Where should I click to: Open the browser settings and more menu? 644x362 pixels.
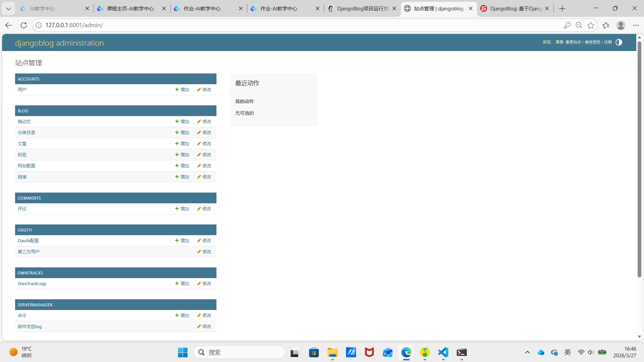click(x=636, y=25)
